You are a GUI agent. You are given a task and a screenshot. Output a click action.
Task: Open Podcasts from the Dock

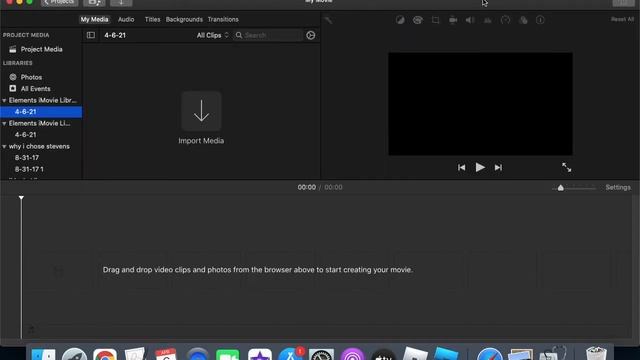352,354
